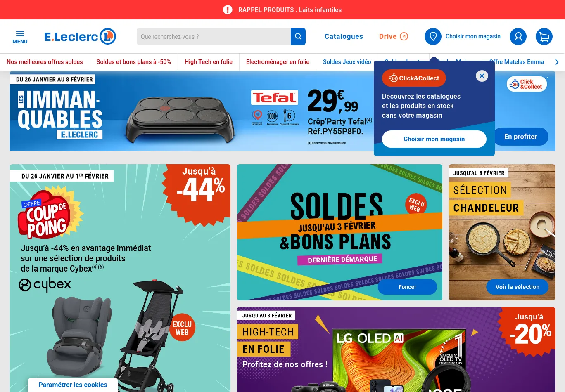The height and width of the screenshot is (392, 565).
Task: Click the store location pin icon
Action: [x=433, y=37]
